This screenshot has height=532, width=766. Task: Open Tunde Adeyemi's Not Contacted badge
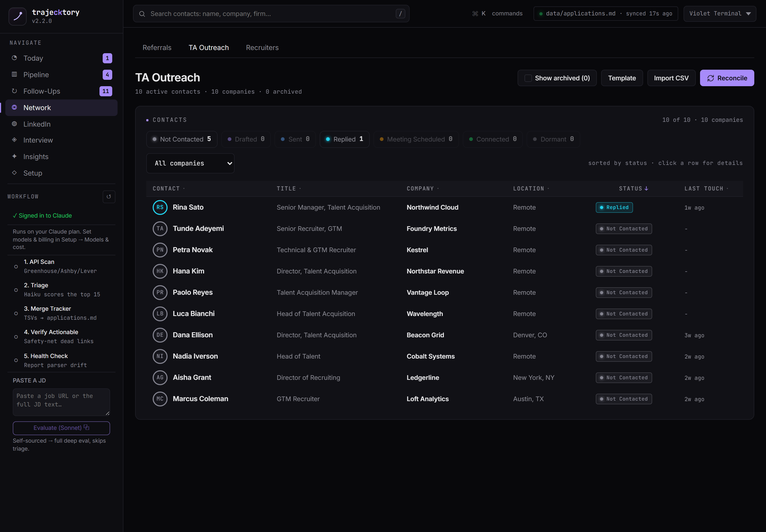click(624, 229)
